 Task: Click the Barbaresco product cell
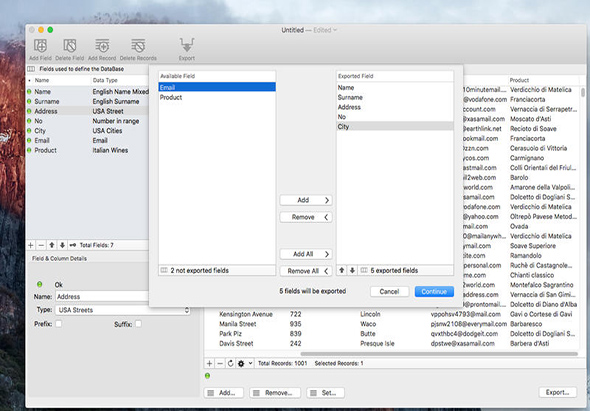[x=526, y=324]
